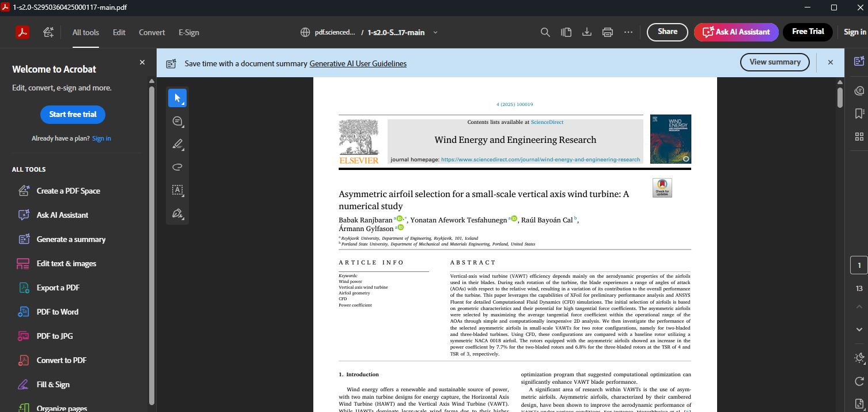Click the red Ask AI Assistant button
The image size is (868, 412).
point(736,32)
